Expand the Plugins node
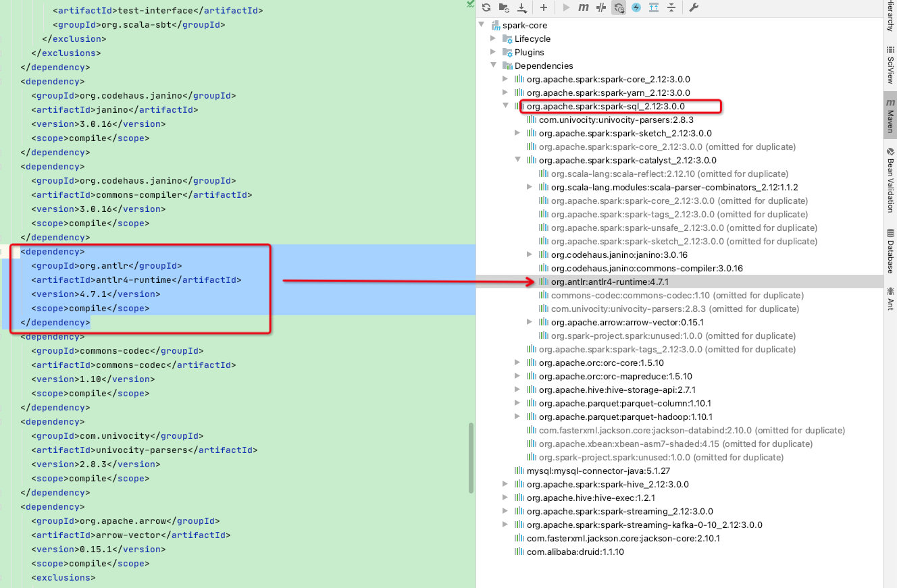 coord(494,52)
